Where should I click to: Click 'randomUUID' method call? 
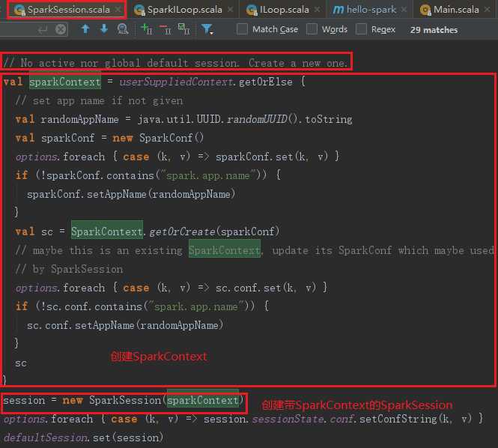[x=257, y=119]
